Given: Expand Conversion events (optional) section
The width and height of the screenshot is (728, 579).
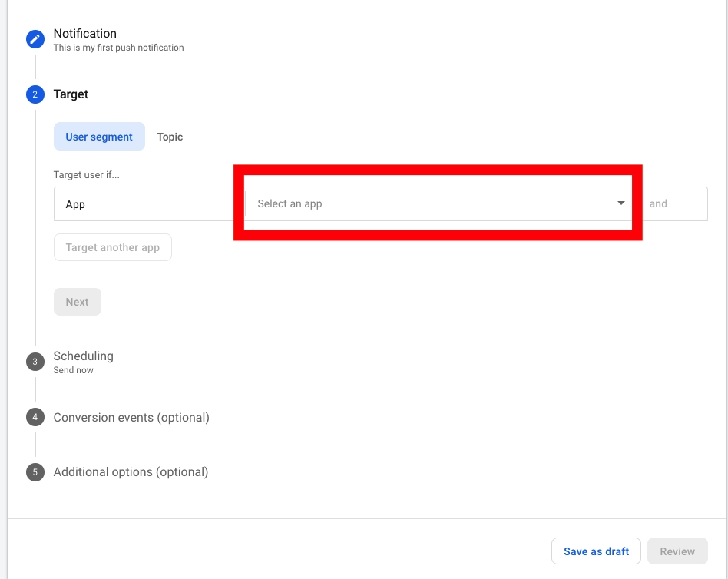Looking at the screenshot, I should coord(131,418).
